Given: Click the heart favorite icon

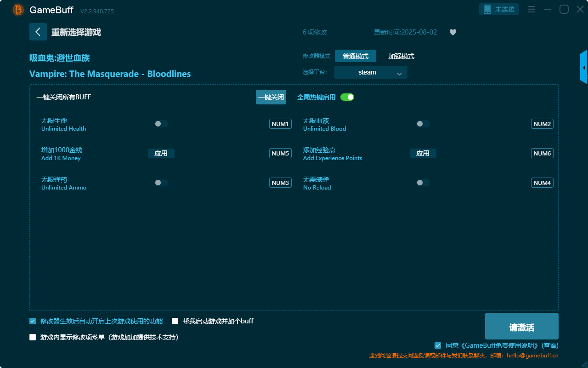Looking at the screenshot, I should (x=452, y=32).
